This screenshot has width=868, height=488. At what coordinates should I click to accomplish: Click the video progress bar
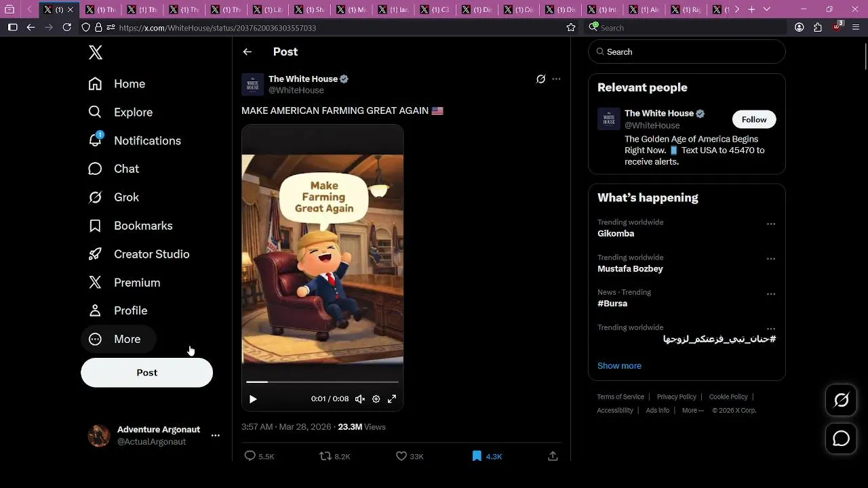coord(322,382)
